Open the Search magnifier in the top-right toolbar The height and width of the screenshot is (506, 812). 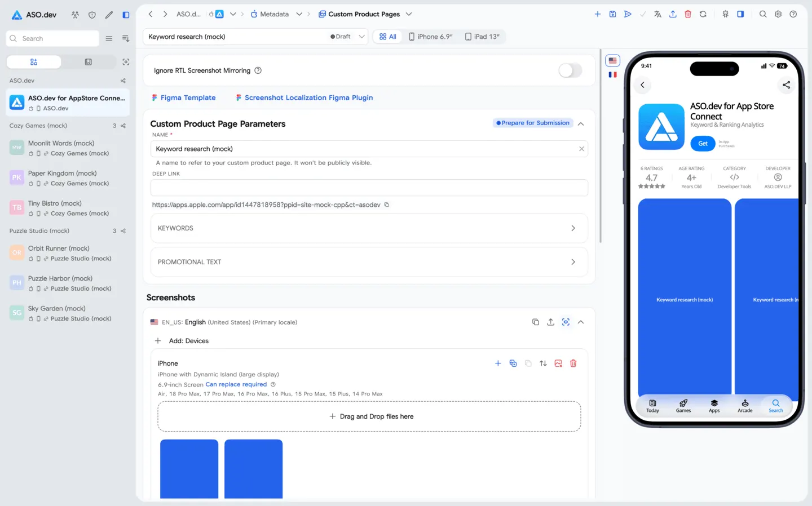(x=763, y=14)
